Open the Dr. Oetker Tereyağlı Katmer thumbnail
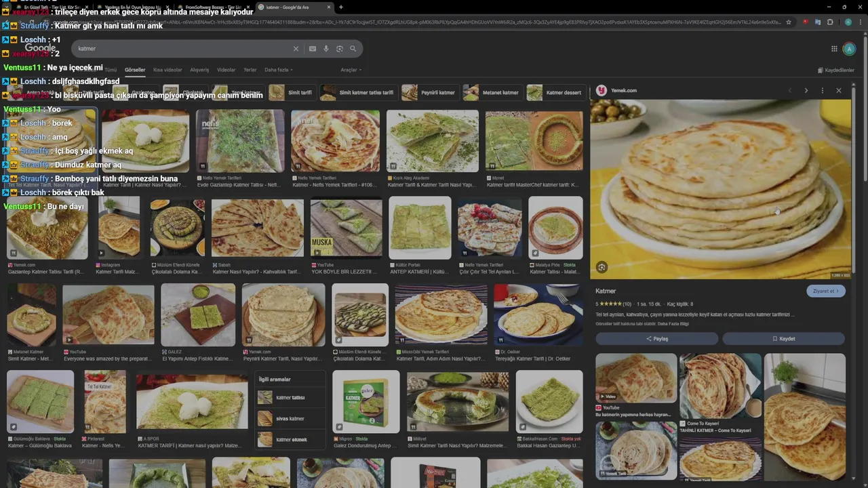Viewport: 868px width, 488px height. point(538,314)
